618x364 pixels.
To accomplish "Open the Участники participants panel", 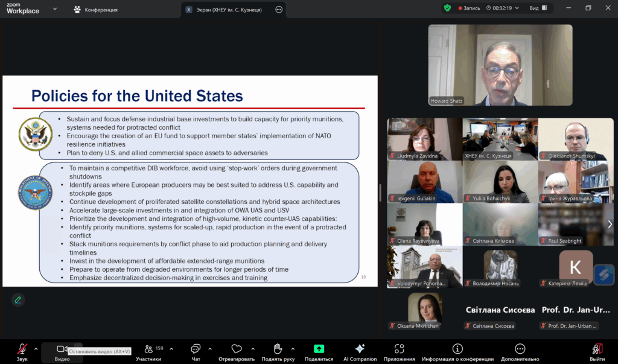I will pos(148,351).
